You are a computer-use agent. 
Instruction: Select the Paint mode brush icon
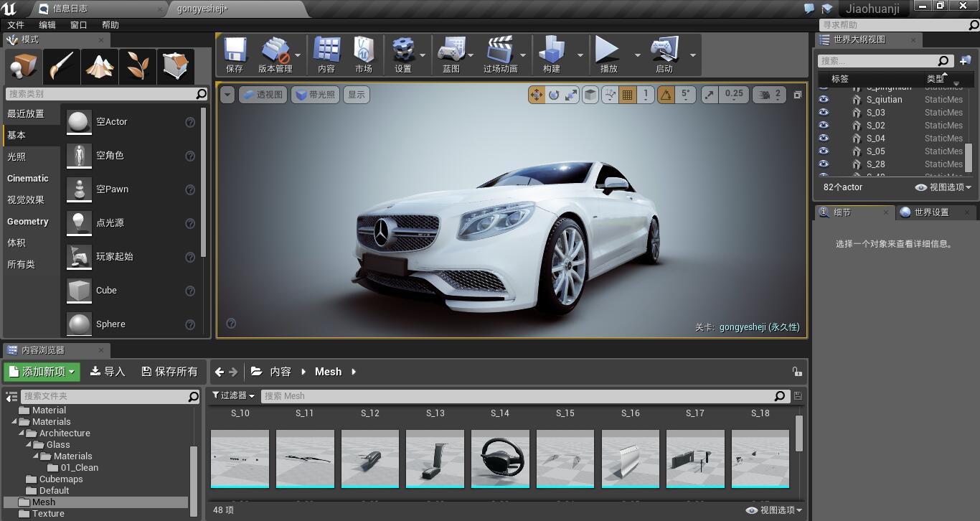[x=62, y=67]
